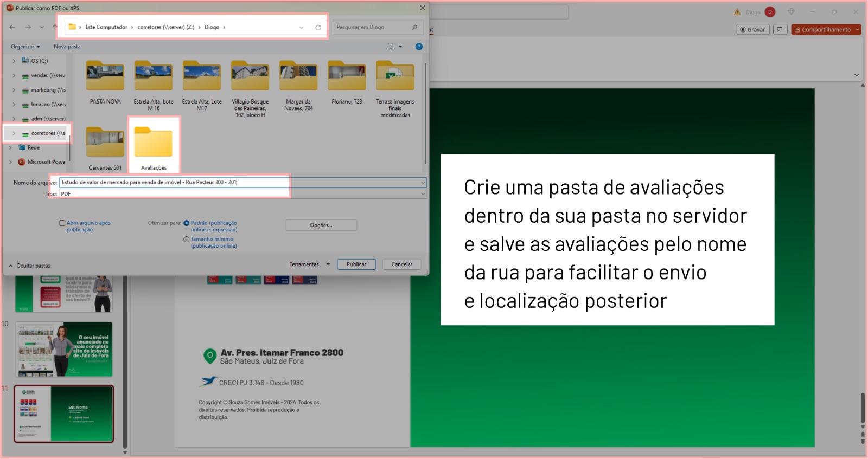Image resolution: width=868 pixels, height=459 pixels.
Task: Click the change view layout icon
Action: (x=391, y=47)
